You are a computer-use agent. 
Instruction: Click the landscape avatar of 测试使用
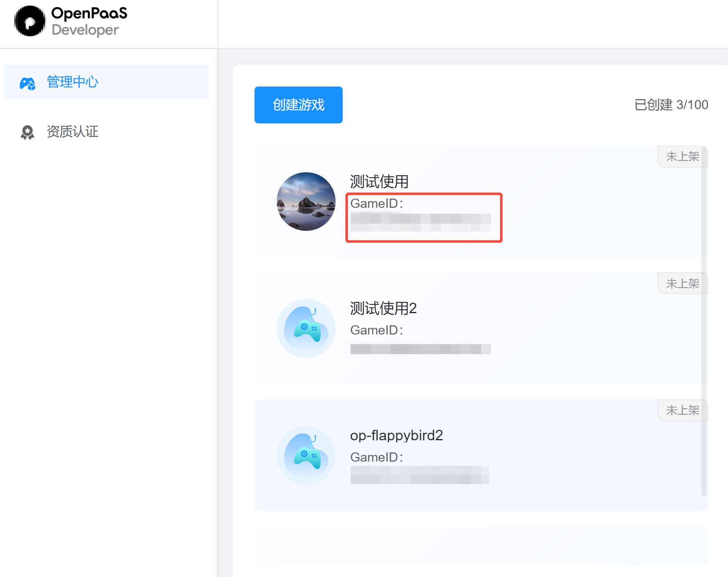[x=306, y=202]
